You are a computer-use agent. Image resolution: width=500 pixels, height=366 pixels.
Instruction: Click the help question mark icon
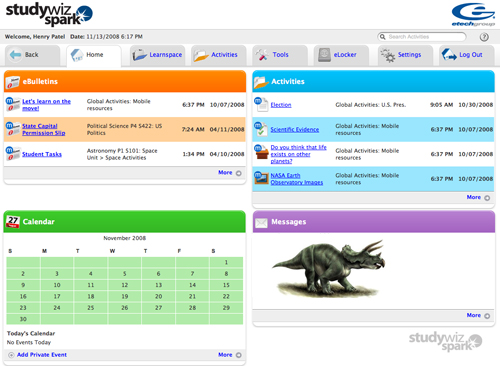click(x=484, y=37)
